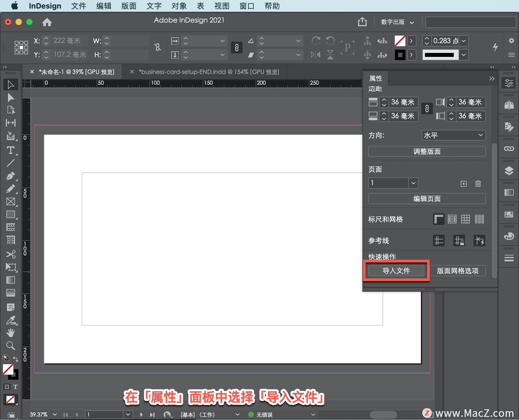The image size is (519, 420).
Task: Click the 编辑页面 button
Action: click(427, 199)
